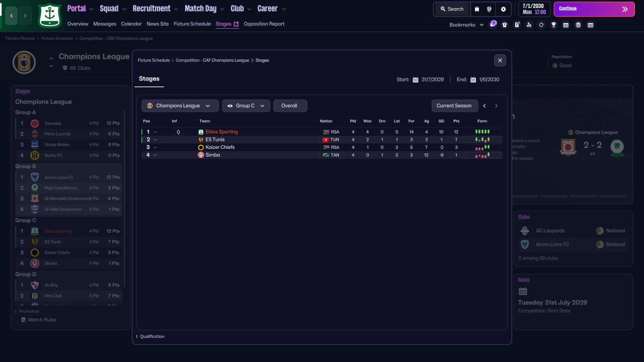The image size is (644, 362).
Task: Open the Calendar tab
Action: click(131, 24)
